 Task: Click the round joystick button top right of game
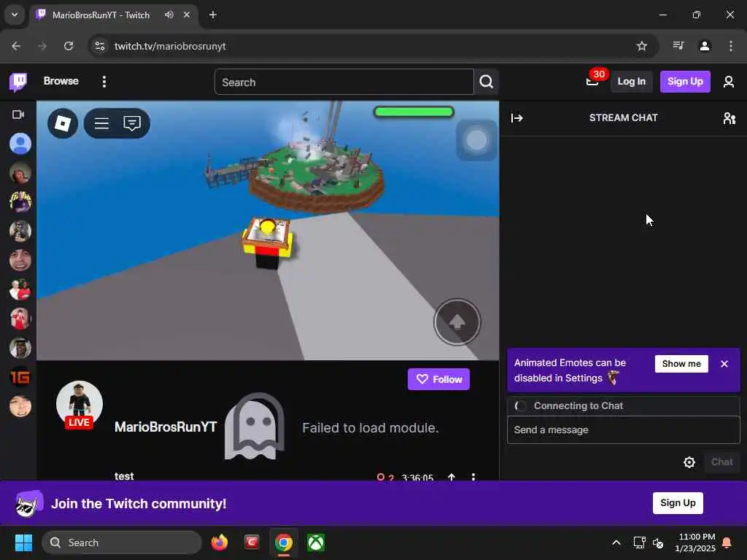pos(476,140)
